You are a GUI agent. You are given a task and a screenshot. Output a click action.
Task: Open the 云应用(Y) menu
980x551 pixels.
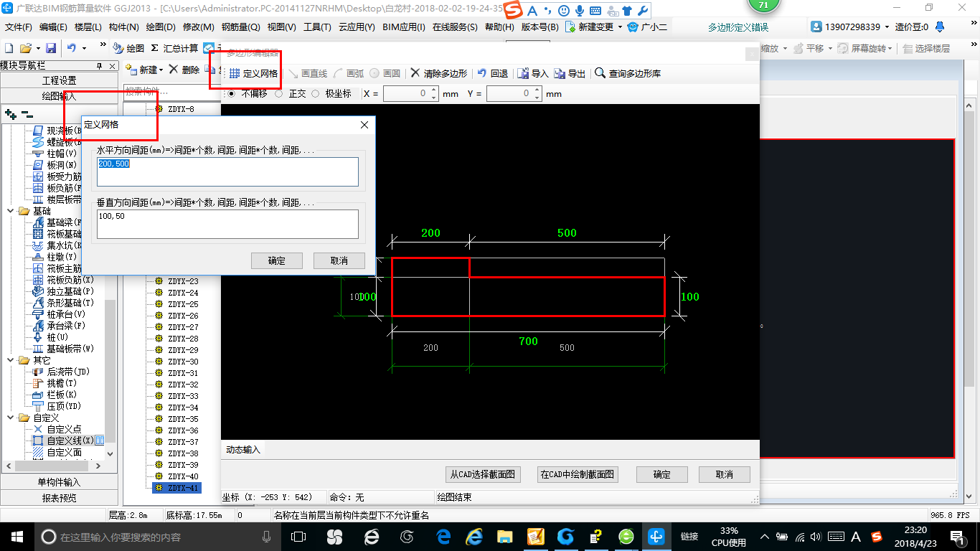pyautogui.click(x=357, y=27)
